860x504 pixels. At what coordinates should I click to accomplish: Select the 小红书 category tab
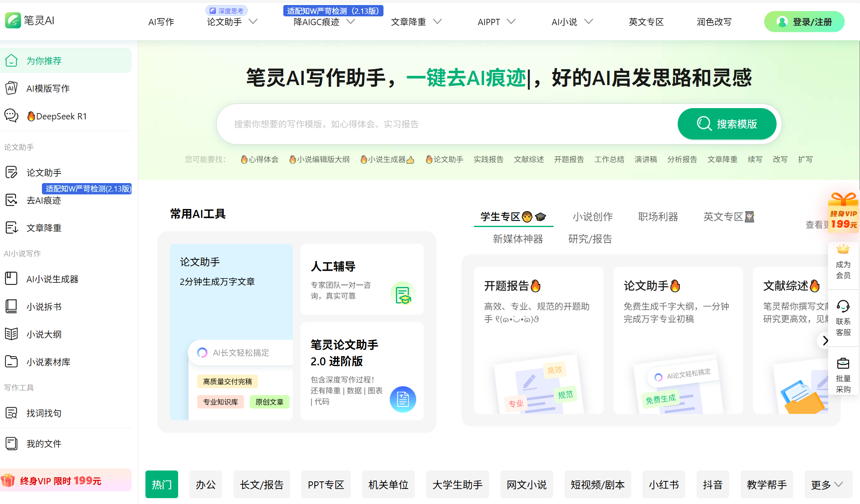point(664,484)
